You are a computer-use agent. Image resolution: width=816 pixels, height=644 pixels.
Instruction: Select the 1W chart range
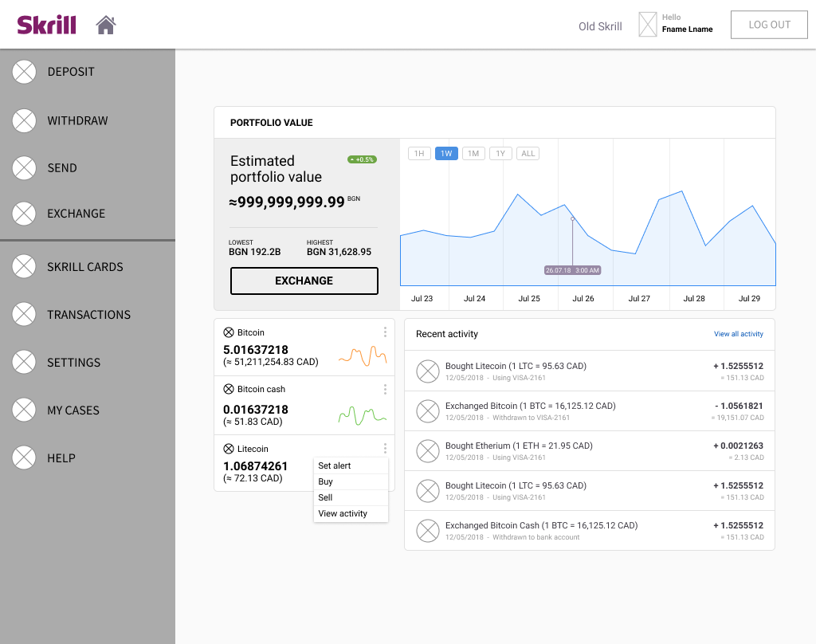(x=446, y=154)
